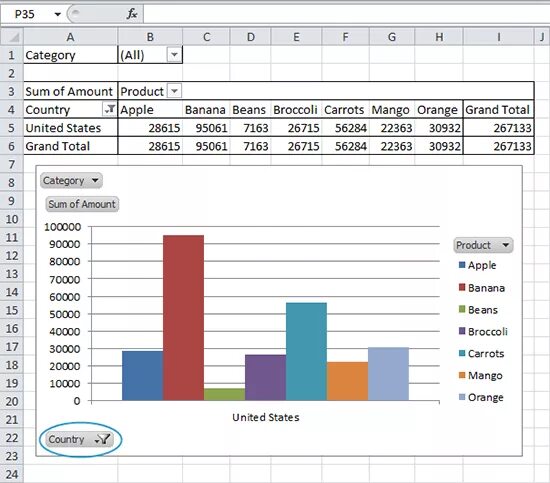The width and height of the screenshot is (550, 483).
Task: Select cell with value 28615 in row 5
Action: [150, 128]
